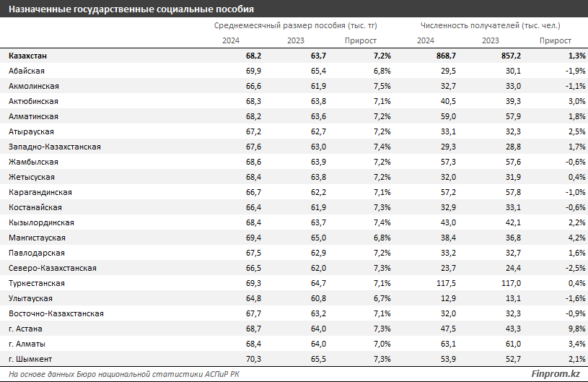Click the "Западно-Казахстанская" row label

(55, 147)
